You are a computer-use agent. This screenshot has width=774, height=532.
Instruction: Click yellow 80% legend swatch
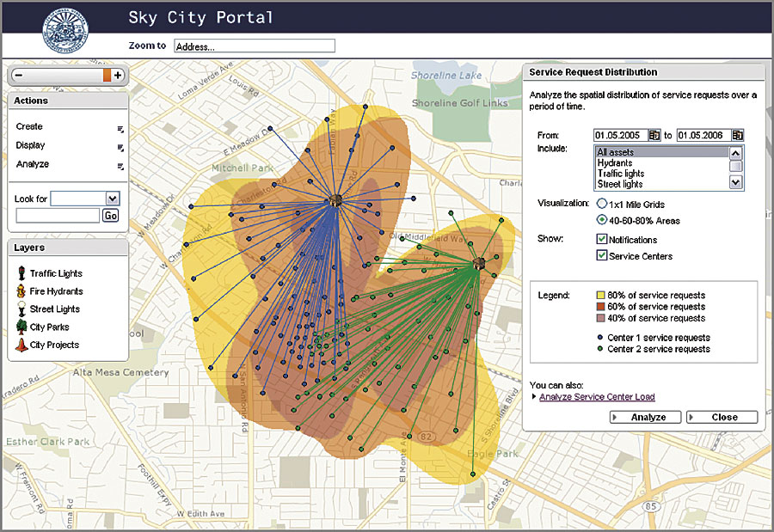point(601,295)
